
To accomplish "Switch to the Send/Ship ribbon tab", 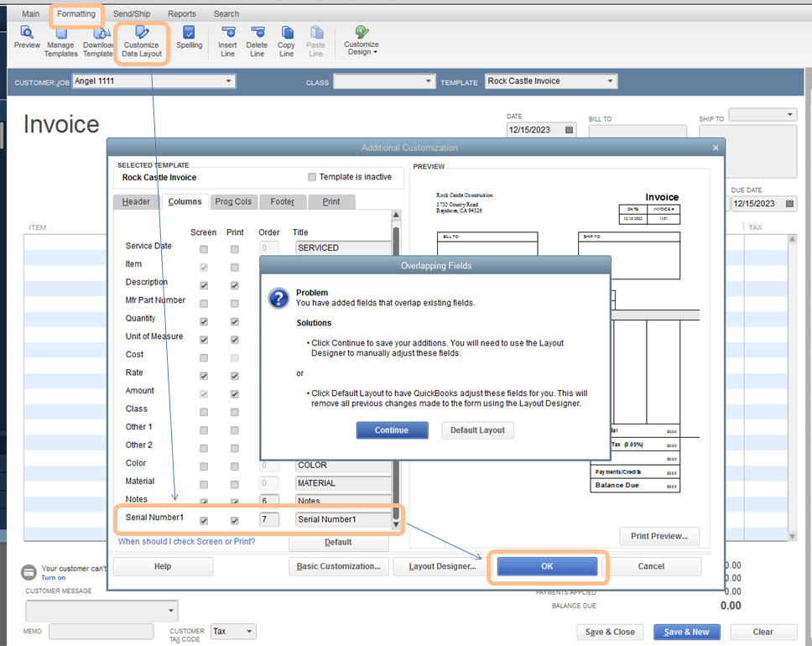I will (x=132, y=13).
